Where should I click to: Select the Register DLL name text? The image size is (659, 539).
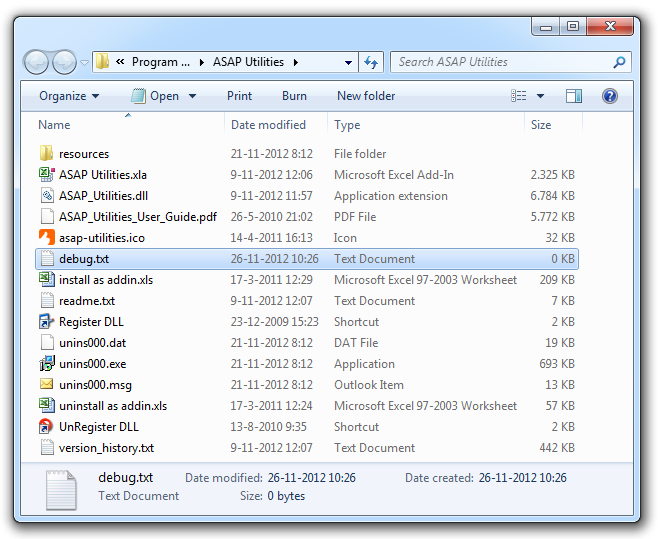91,322
